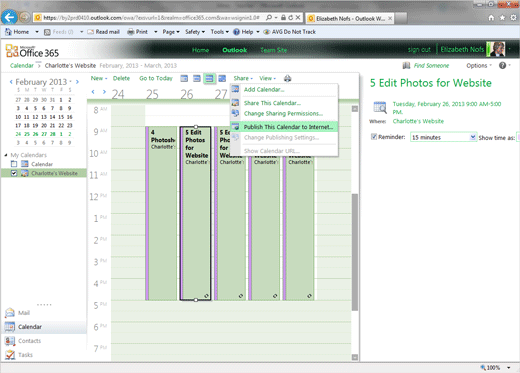520x373 pixels.
Task: Click Go to Today button
Action: [x=156, y=78]
